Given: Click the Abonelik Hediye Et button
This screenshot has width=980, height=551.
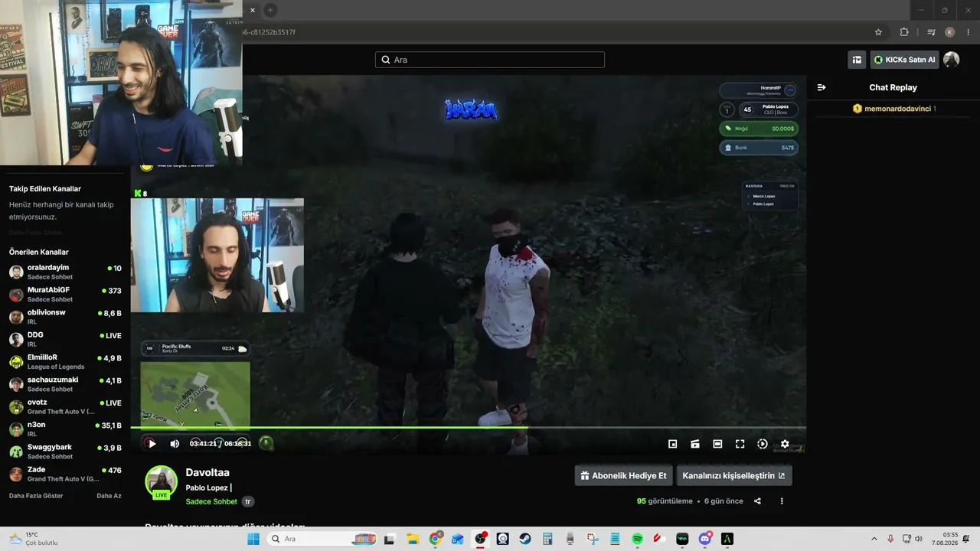Looking at the screenshot, I should (x=623, y=475).
